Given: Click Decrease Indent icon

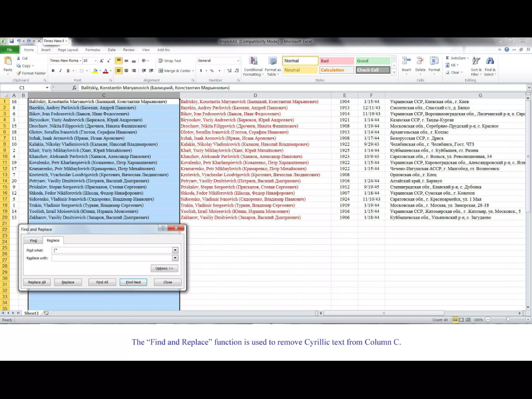Looking at the screenshot, I should tap(144, 71).
